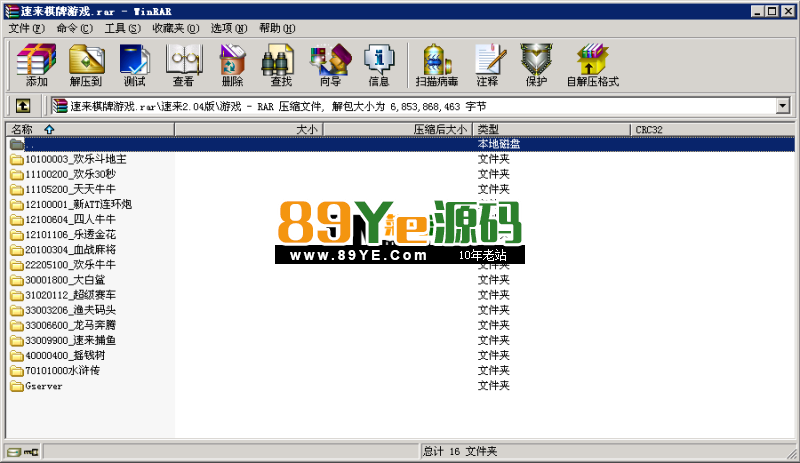Open the 文件(F) menu
Viewport: 800px width, 463px height.
27,29
